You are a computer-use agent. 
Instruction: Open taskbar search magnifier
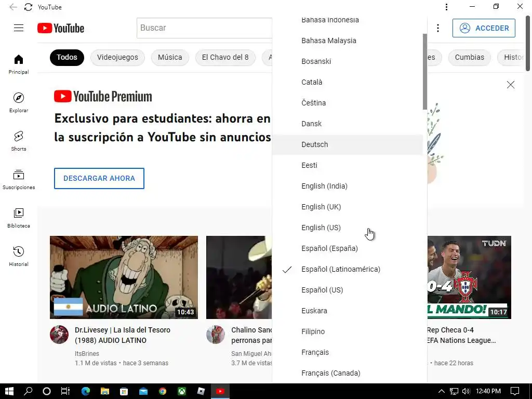pyautogui.click(x=28, y=391)
